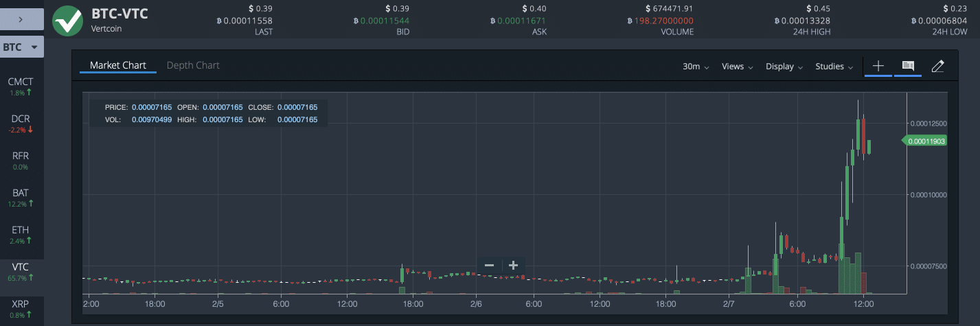Open the BTC market dropdown
The width and height of the screenshot is (980, 326).
pyautogui.click(x=22, y=47)
